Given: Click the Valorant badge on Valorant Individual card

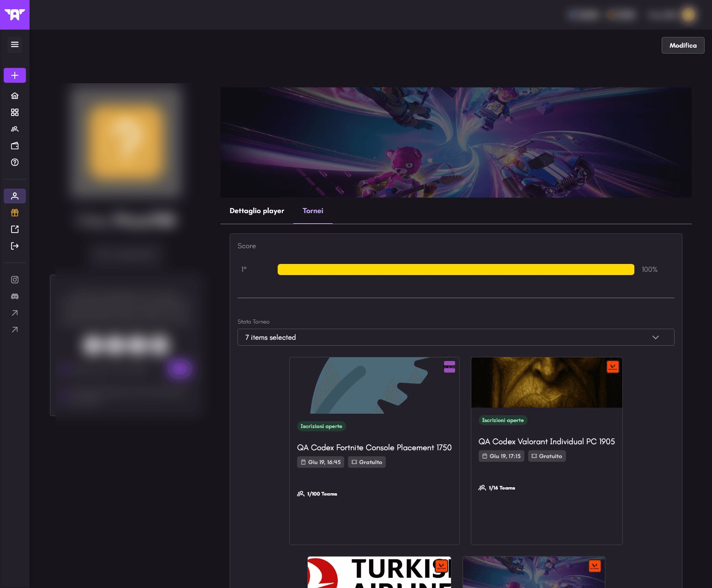Looking at the screenshot, I should point(613,367).
